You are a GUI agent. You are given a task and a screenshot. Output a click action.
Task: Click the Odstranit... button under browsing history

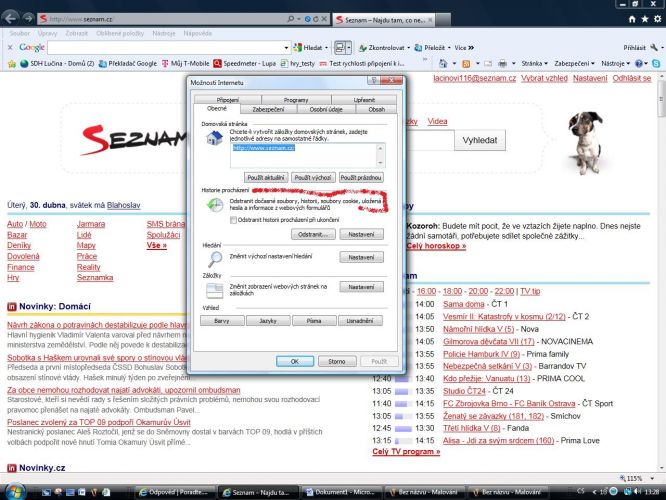point(313,234)
